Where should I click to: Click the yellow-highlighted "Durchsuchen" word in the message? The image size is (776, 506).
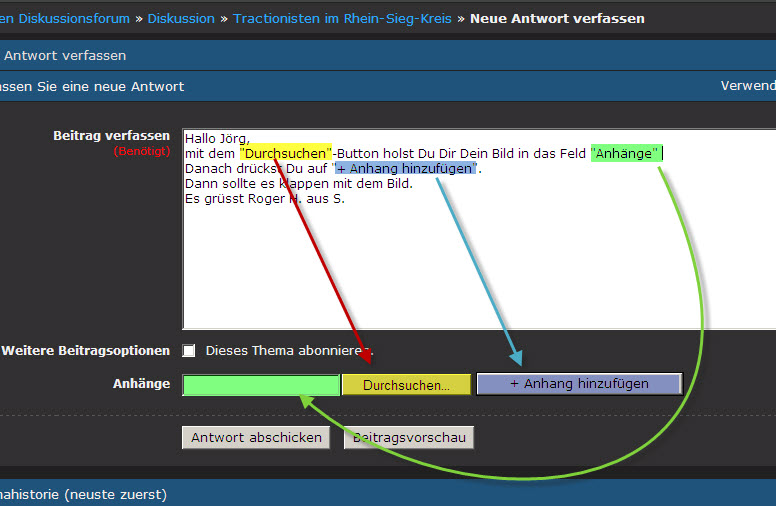tap(285, 153)
